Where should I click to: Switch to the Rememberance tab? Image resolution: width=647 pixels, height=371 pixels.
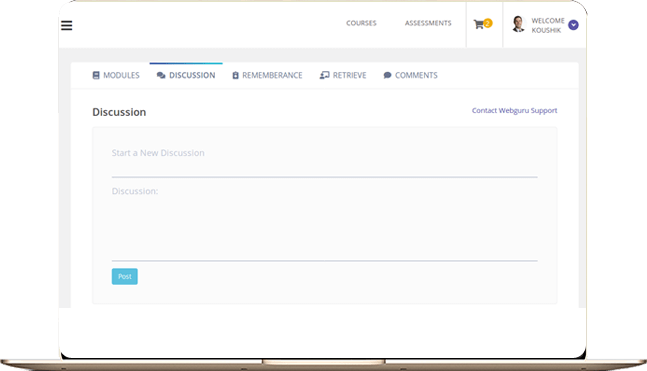(x=267, y=75)
